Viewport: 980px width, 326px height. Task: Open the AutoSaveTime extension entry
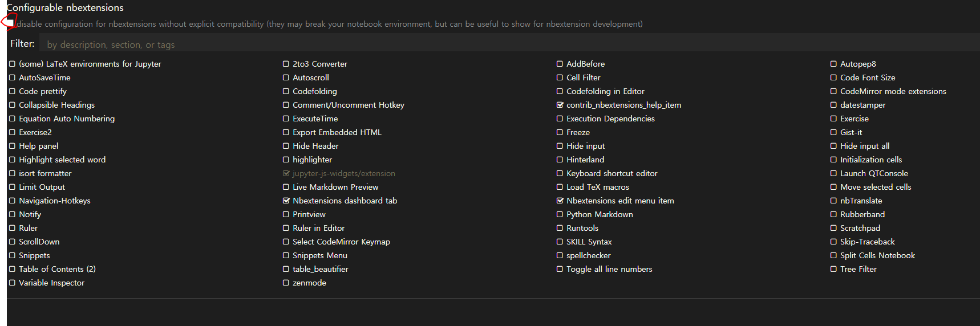tap(44, 78)
